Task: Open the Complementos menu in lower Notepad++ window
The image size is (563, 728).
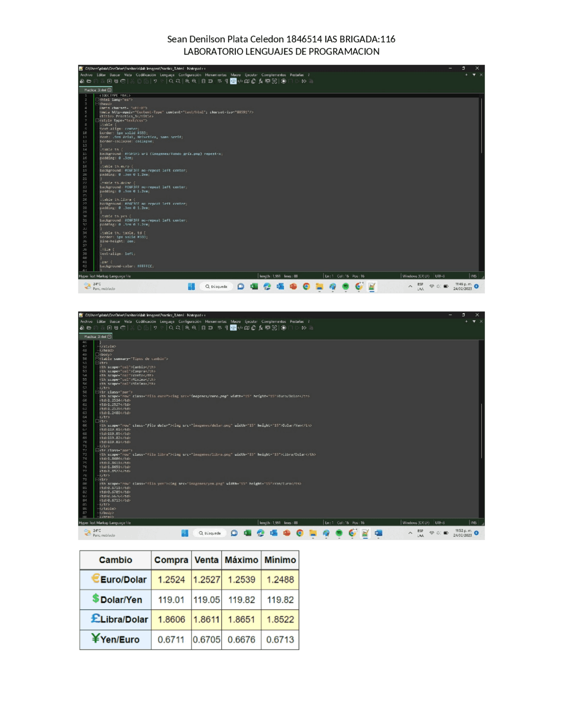Action: point(273,322)
